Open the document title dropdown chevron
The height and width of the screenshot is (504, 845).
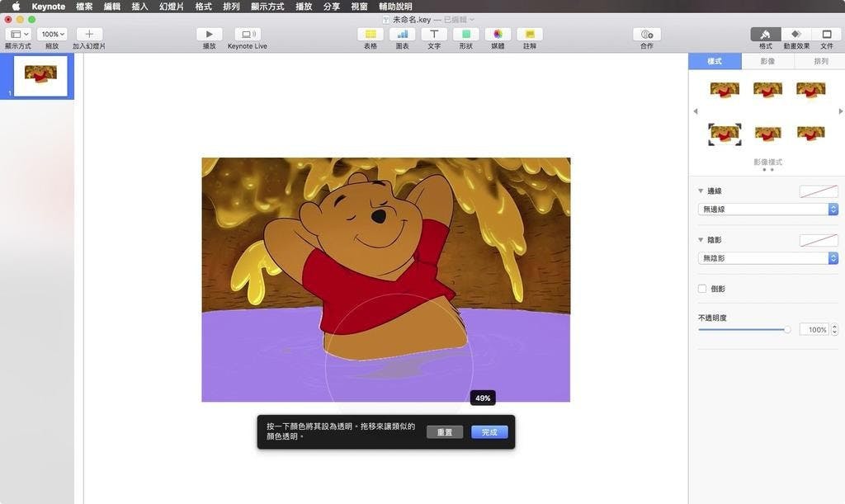(x=472, y=20)
